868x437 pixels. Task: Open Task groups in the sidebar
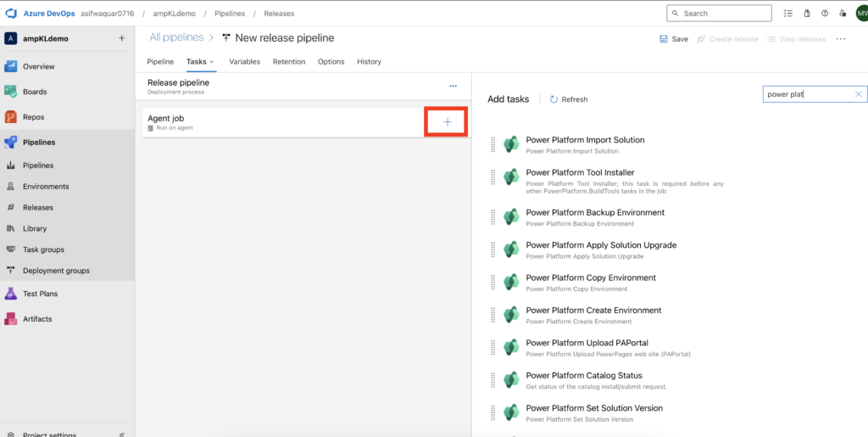click(44, 249)
